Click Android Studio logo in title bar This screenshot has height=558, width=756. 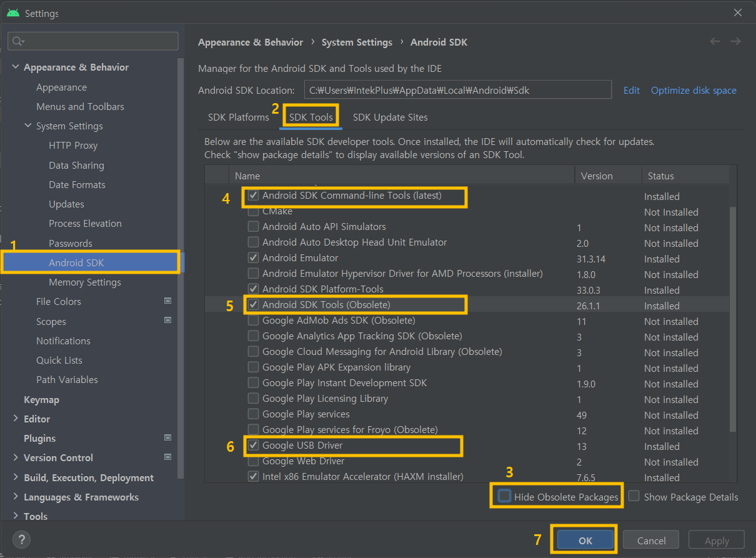(x=13, y=12)
